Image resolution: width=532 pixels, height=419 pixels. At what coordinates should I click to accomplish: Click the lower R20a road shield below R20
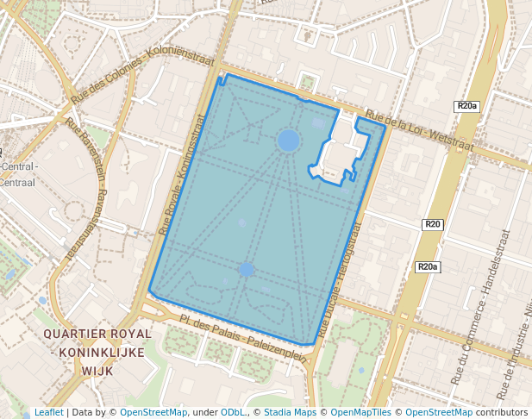(x=428, y=267)
